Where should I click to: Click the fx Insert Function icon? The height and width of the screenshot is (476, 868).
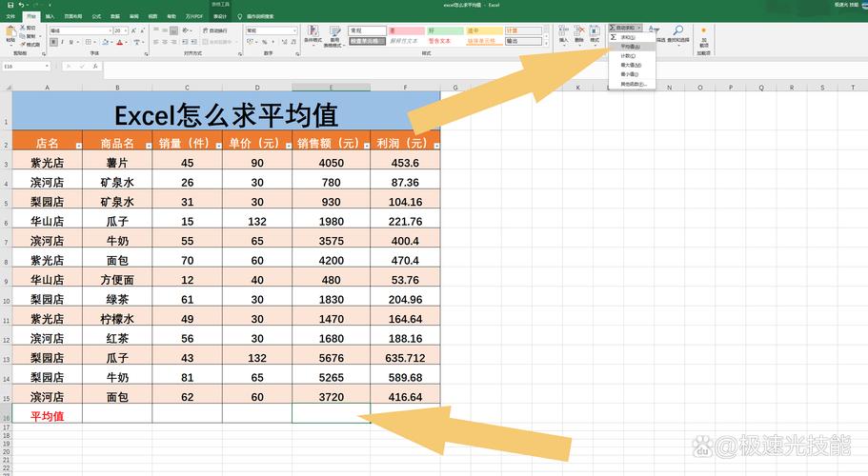click(96, 67)
